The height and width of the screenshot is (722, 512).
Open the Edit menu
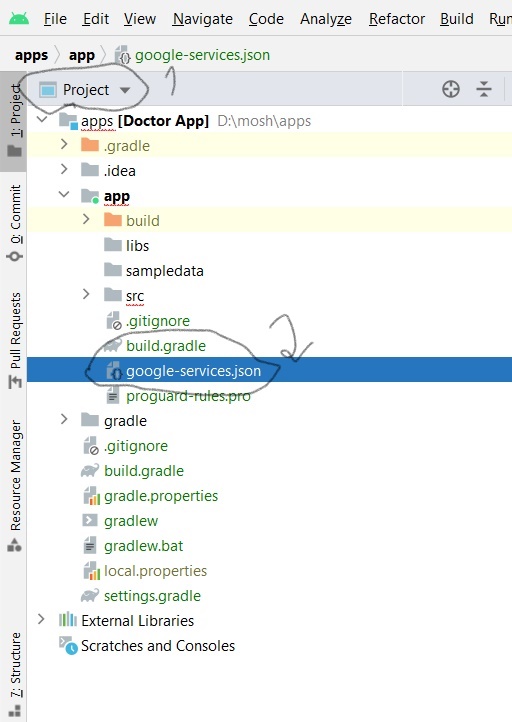pos(96,19)
